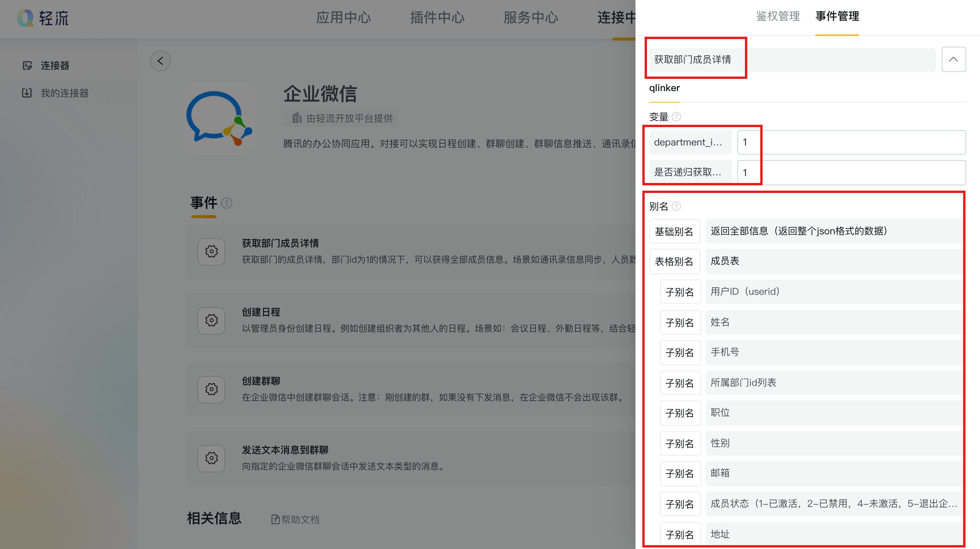Click the 相关信息 heading
The height and width of the screenshot is (549, 980).
click(x=214, y=518)
